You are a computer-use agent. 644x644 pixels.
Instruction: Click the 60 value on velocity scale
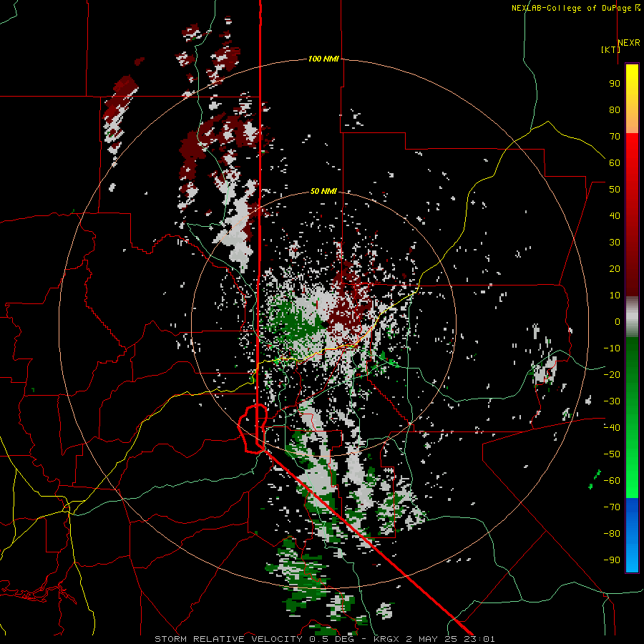615,162
